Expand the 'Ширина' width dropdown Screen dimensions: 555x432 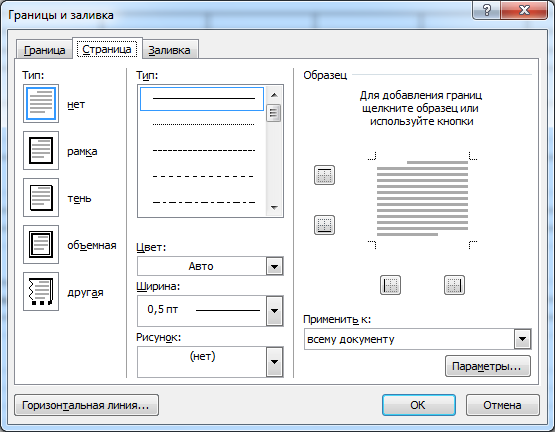pyautogui.click(x=275, y=311)
